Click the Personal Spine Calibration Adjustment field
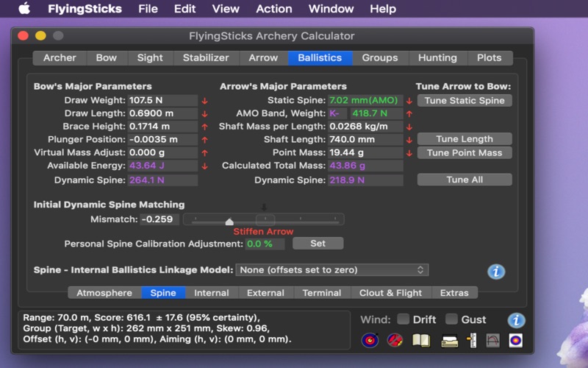 (x=265, y=244)
